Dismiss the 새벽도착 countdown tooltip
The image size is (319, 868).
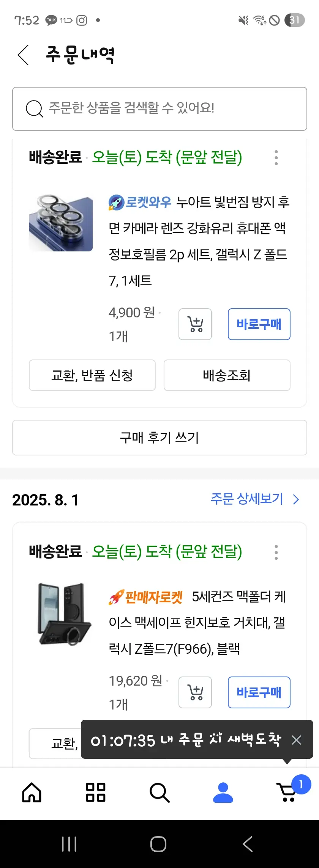(x=296, y=740)
